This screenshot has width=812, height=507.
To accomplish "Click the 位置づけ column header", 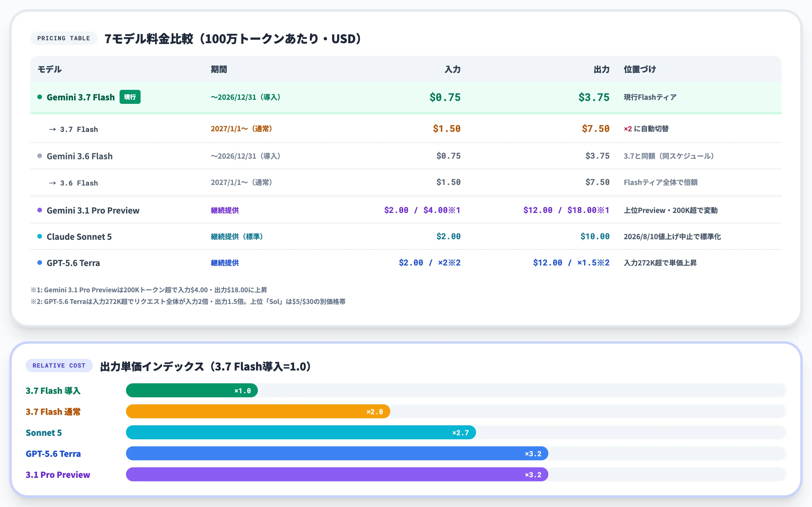I will (640, 69).
